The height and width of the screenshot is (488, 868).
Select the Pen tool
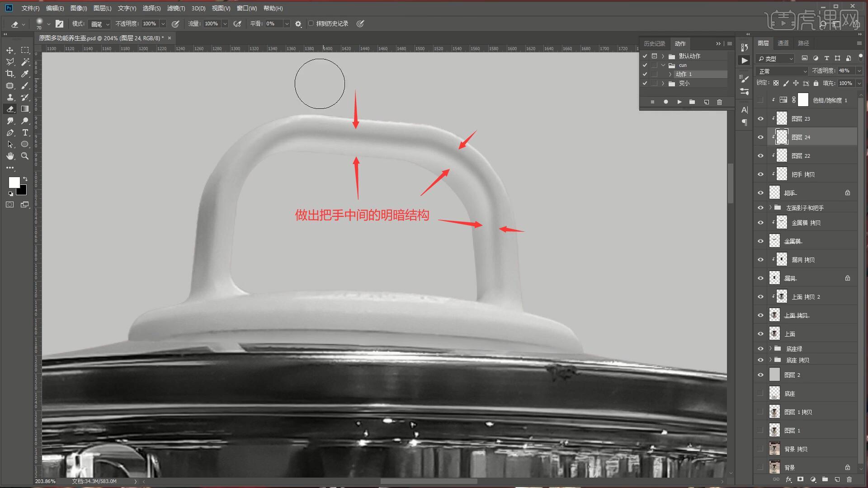[9, 132]
